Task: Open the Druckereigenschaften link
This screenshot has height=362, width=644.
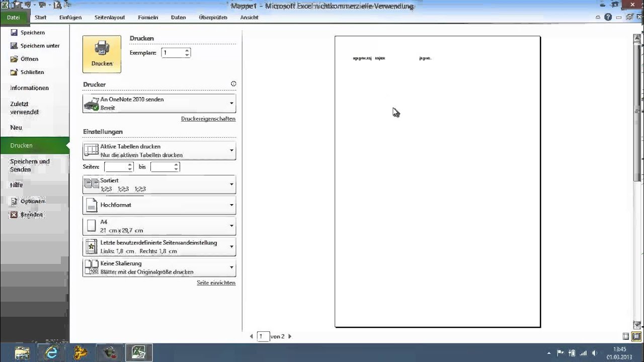Action: 208,119
